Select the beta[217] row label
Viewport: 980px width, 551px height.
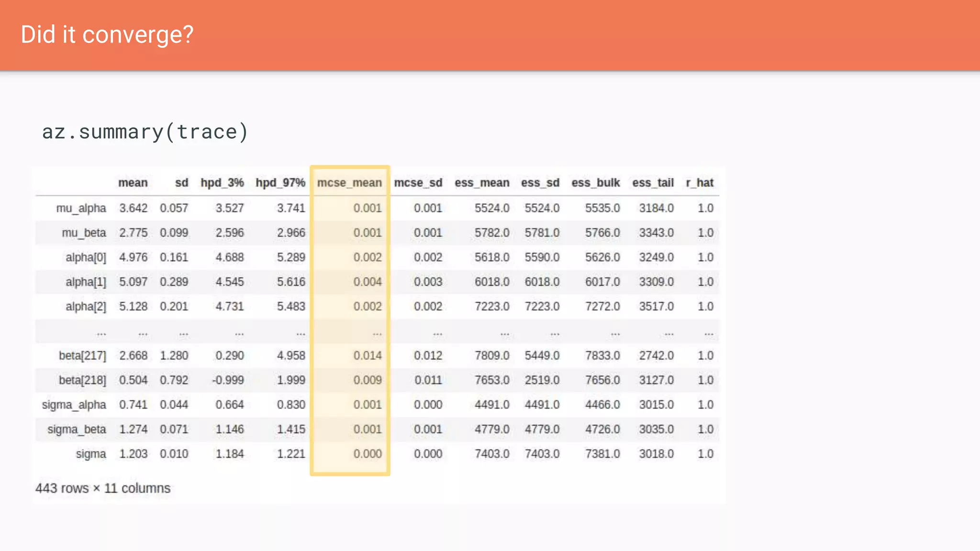pyautogui.click(x=84, y=355)
